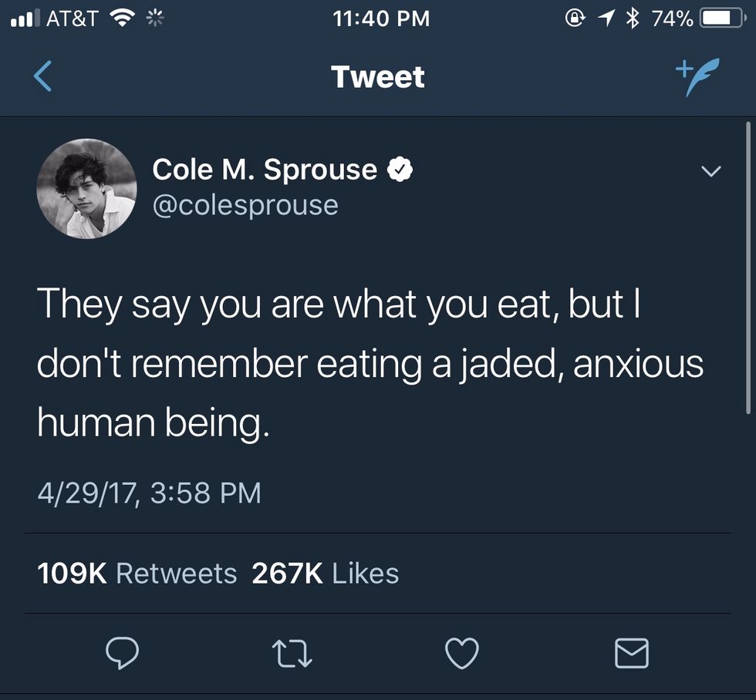Share the tweet via the envelope icon
Screen dimensions: 756x700
pyautogui.click(x=631, y=654)
